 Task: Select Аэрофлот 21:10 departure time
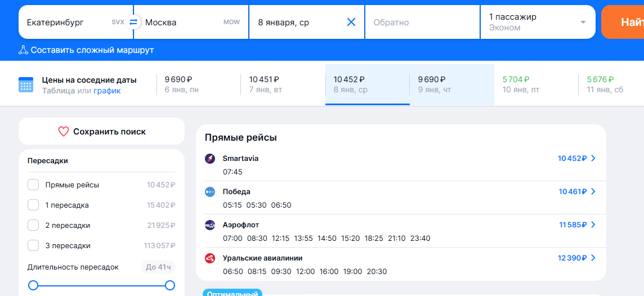click(x=396, y=239)
